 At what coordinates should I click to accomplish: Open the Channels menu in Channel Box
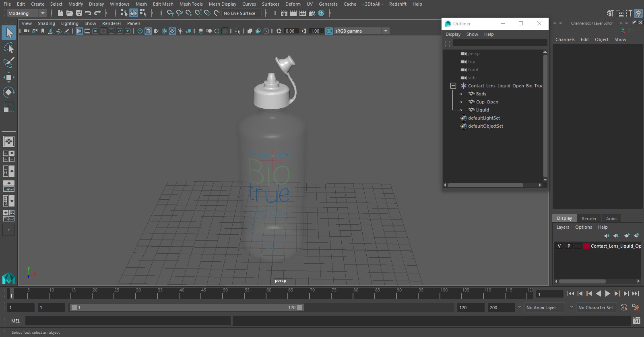[x=565, y=39]
